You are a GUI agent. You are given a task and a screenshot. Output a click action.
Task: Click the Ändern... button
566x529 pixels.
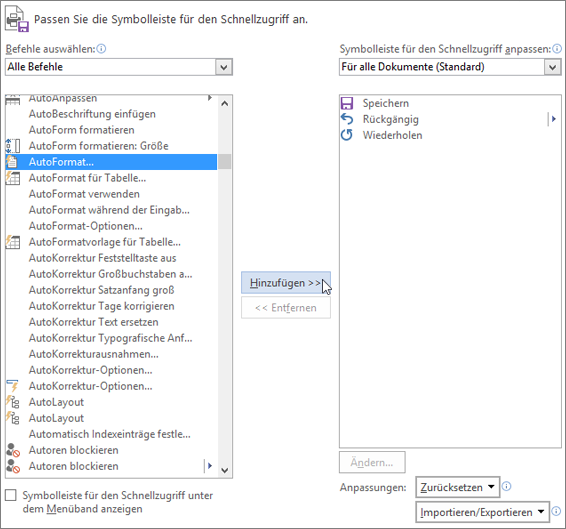pyautogui.click(x=372, y=462)
